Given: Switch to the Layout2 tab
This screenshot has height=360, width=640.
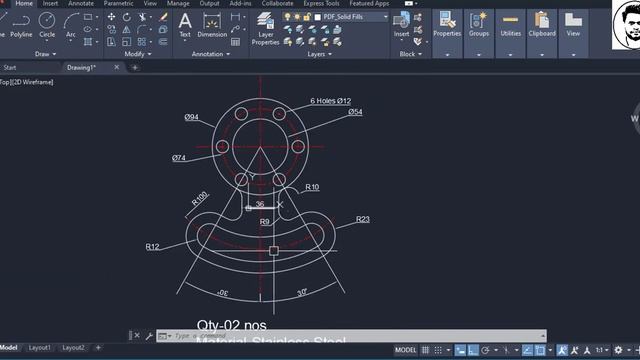Looking at the screenshot, I should point(73,348).
